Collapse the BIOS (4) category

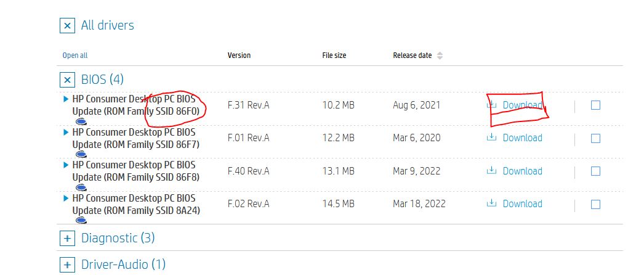click(x=67, y=80)
